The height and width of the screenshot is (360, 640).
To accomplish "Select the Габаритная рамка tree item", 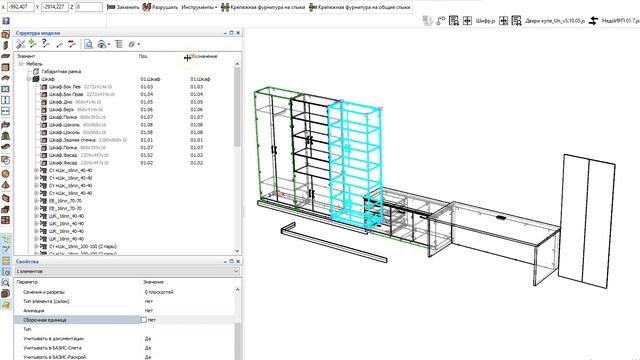I will tap(61, 71).
